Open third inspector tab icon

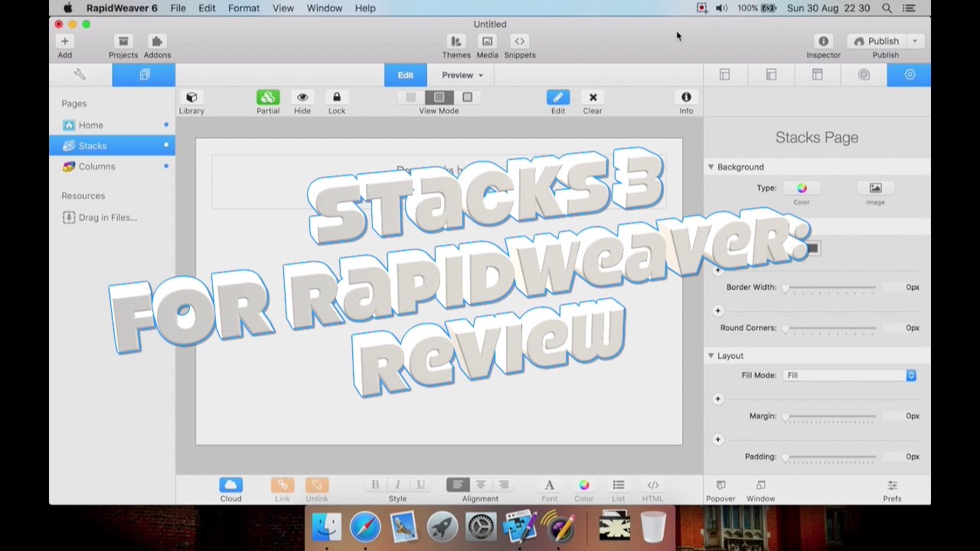point(818,74)
